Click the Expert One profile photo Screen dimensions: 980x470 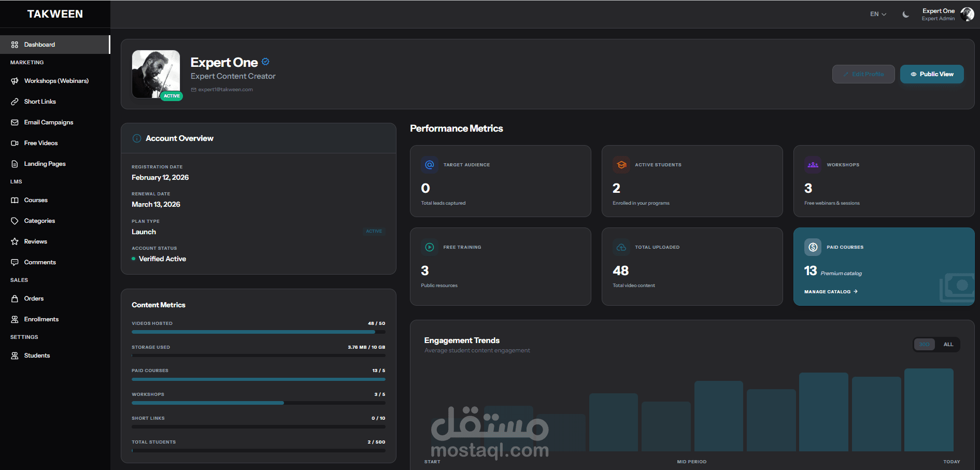[x=156, y=74]
